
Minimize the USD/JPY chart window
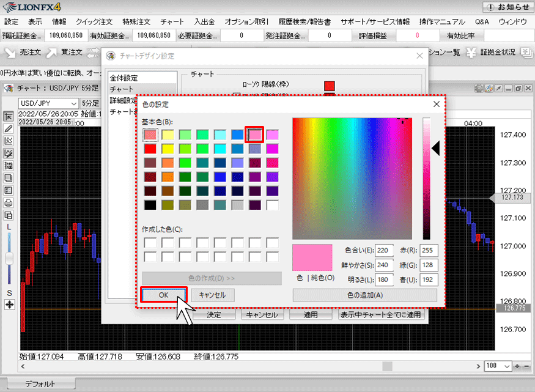tap(509, 88)
